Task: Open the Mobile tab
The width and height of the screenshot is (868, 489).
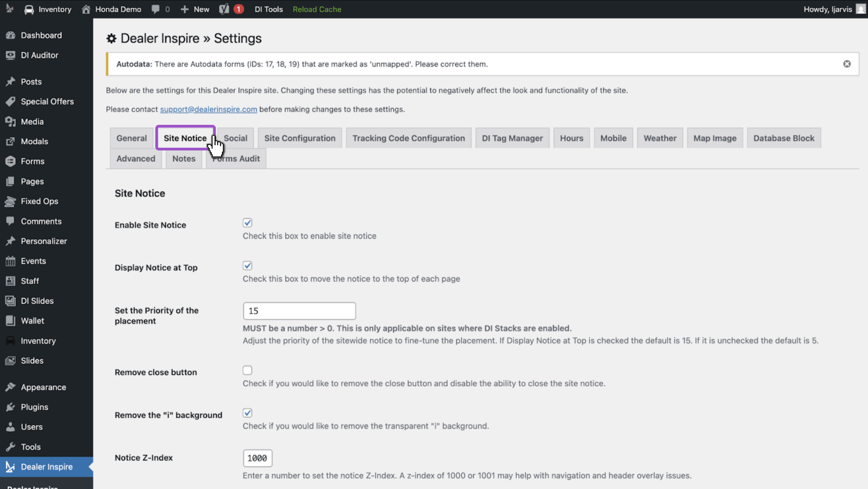Action: click(613, 138)
